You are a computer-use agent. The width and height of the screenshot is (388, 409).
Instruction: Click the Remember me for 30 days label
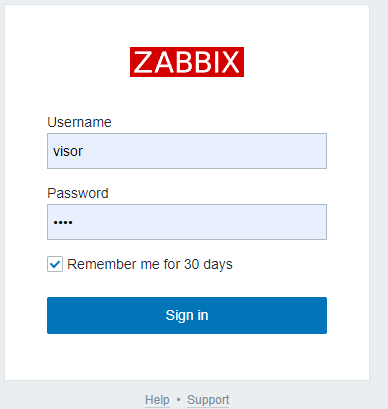click(150, 264)
